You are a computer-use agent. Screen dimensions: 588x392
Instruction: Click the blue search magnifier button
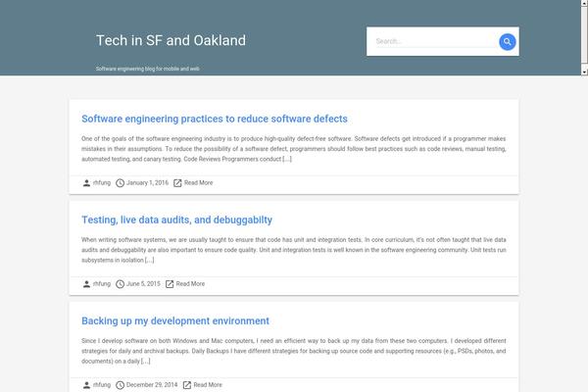(x=507, y=41)
